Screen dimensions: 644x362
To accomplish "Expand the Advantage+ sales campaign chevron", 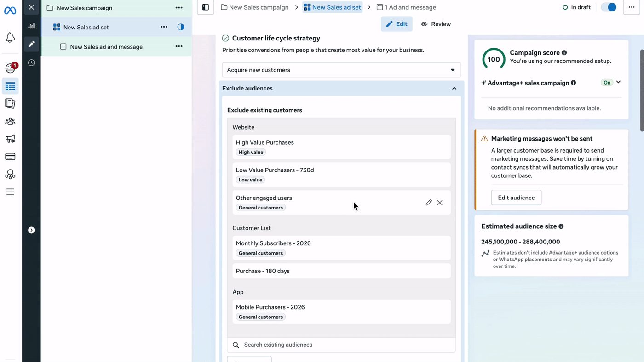I will click(x=618, y=82).
